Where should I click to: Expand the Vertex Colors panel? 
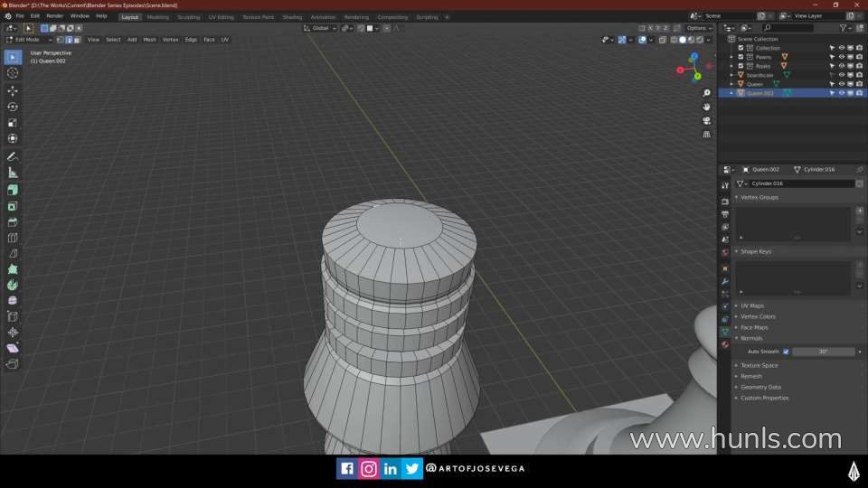point(758,317)
